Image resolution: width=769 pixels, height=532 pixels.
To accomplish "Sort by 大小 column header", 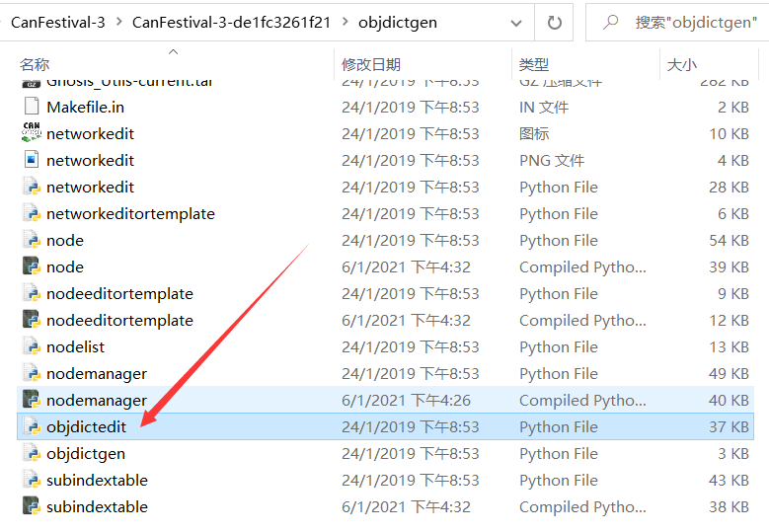I will coord(682,64).
